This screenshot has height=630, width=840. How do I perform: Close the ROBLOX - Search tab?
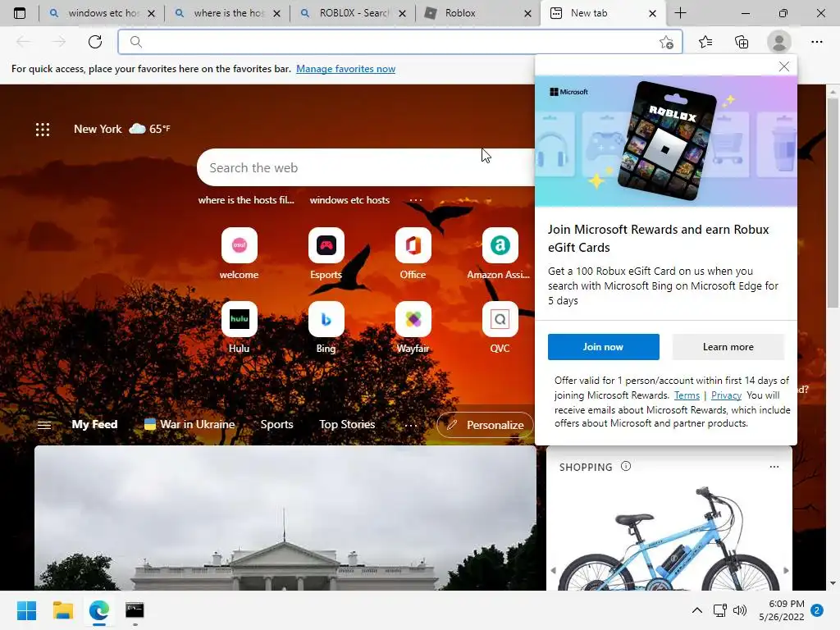402,13
